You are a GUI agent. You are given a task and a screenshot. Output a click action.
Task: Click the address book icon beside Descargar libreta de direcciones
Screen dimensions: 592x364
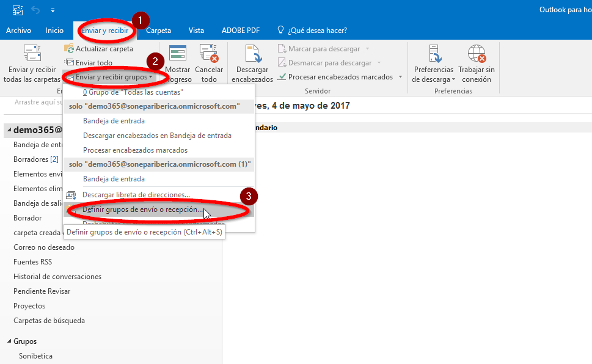coord(71,195)
